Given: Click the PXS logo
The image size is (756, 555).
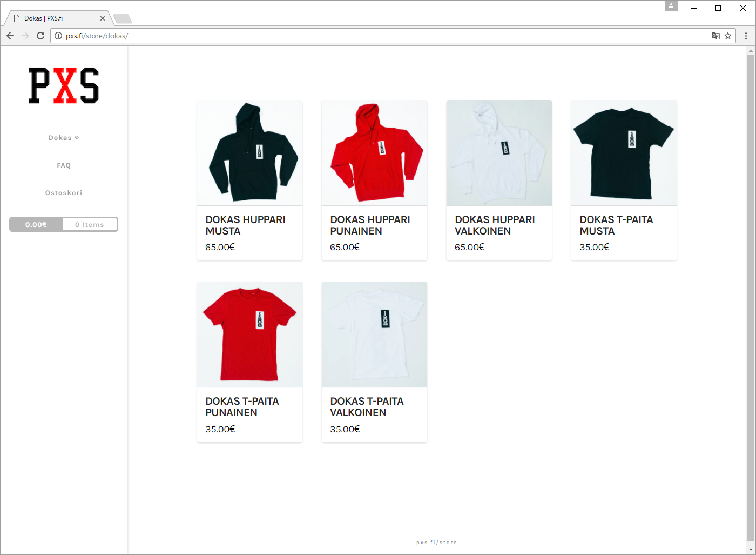Looking at the screenshot, I should tap(64, 85).
